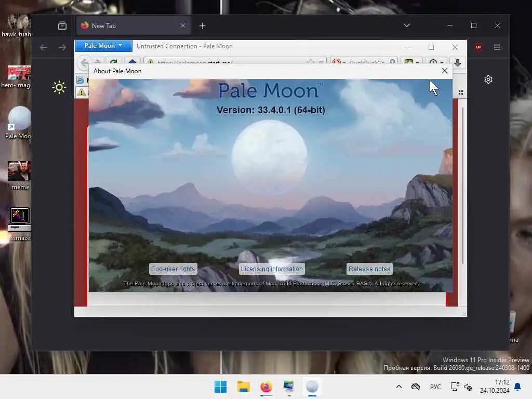Click the DuckDuckGo search engine icon

(337, 62)
